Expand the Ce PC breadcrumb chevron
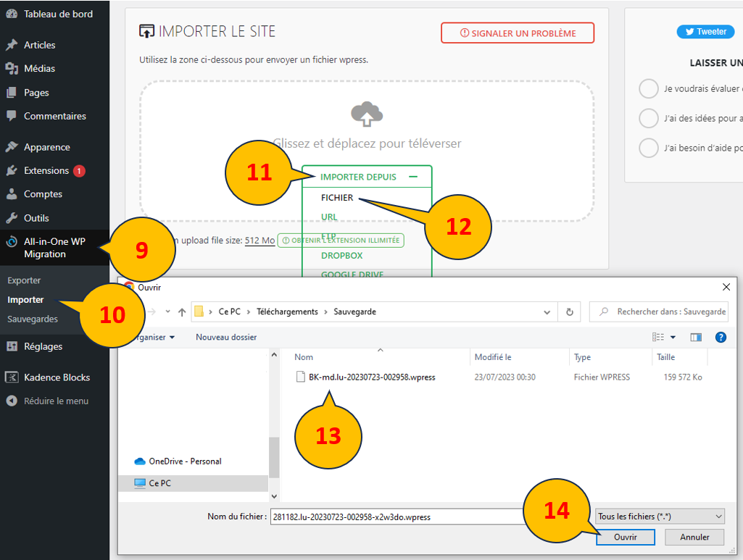Screen dimensions: 743x560 (x=249, y=312)
